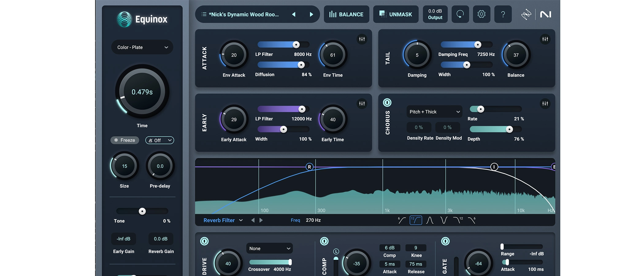Viewport: 644px width, 276px height.
Task: Open Nick's Dynamic Wood Room preset name
Action: tap(244, 14)
